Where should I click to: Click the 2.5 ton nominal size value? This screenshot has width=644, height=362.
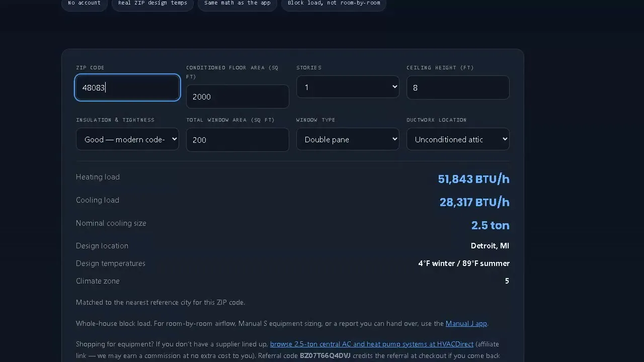[490, 225]
